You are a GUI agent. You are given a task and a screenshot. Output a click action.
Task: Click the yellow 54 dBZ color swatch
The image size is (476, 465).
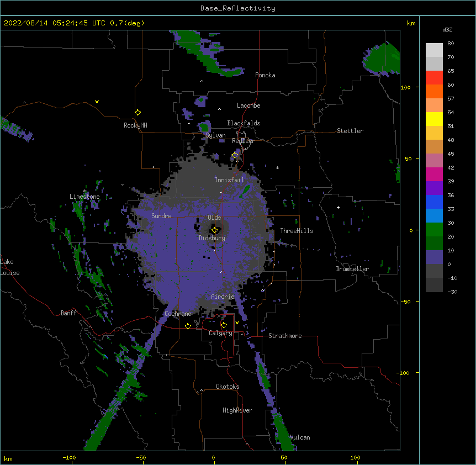(434, 119)
